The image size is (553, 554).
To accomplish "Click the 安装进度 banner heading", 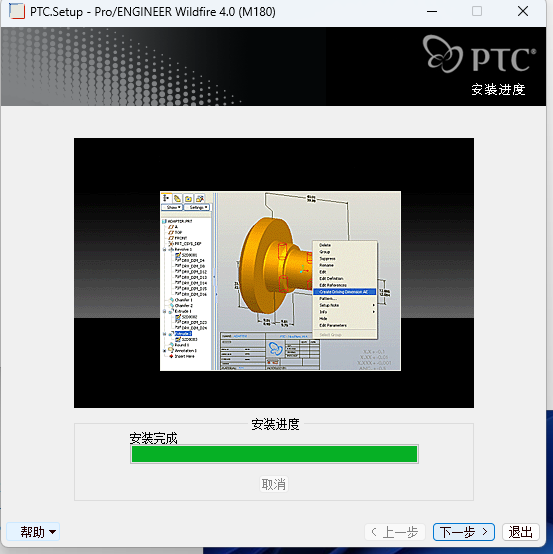I will pos(498,89).
